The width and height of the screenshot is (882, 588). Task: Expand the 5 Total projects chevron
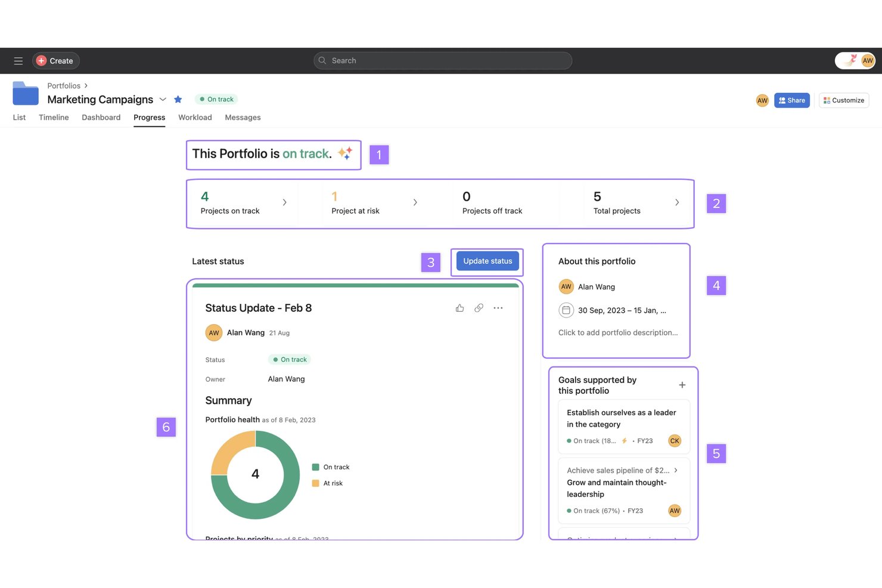click(677, 203)
